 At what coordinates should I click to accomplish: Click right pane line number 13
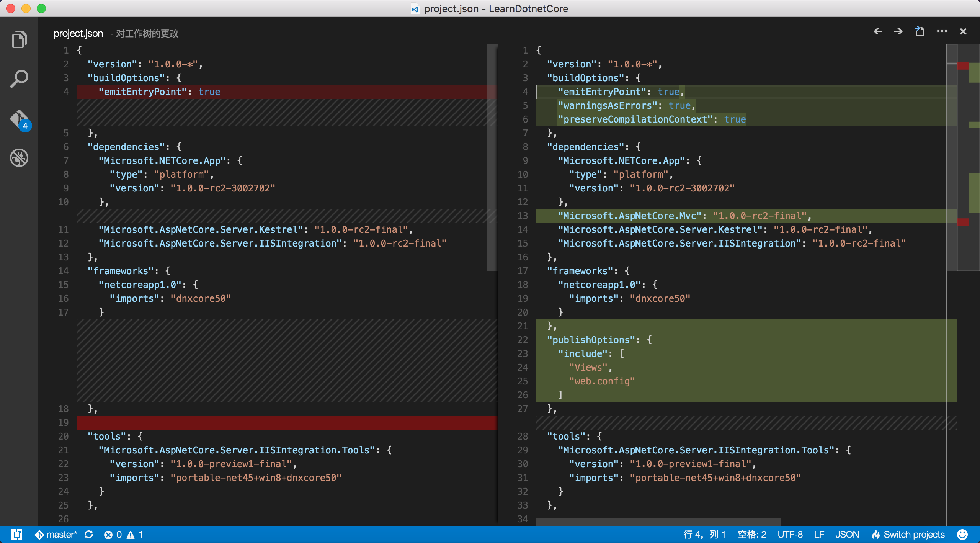point(523,216)
